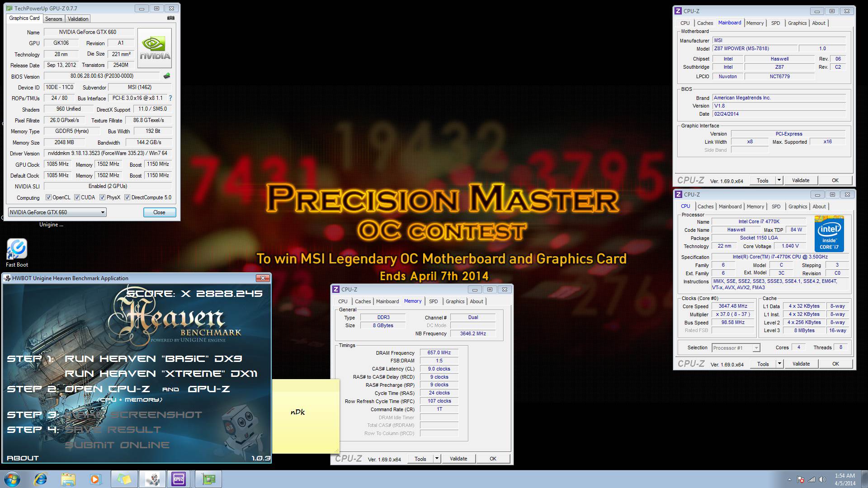The image size is (868, 488).
Task: Open SPD tab in Memory CPU-Z window
Action: 433,301
